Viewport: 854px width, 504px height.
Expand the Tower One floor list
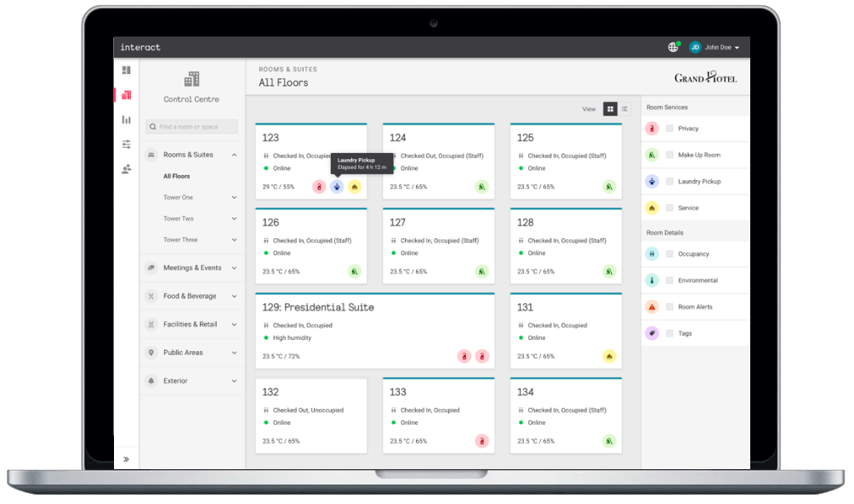click(x=234, y=197)
